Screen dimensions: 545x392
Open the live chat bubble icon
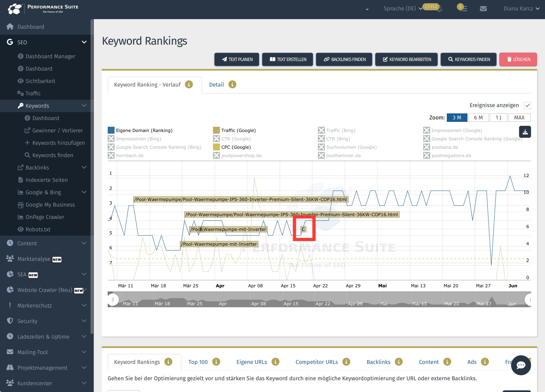521,365
